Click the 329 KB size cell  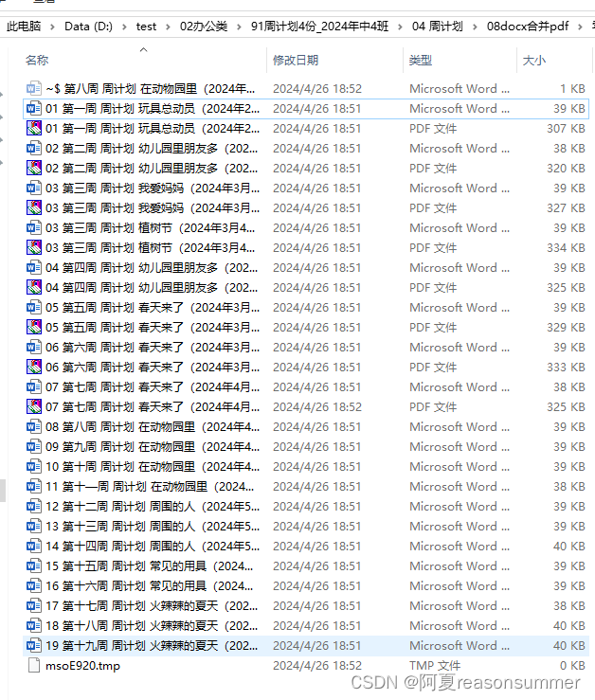point(566,327)
